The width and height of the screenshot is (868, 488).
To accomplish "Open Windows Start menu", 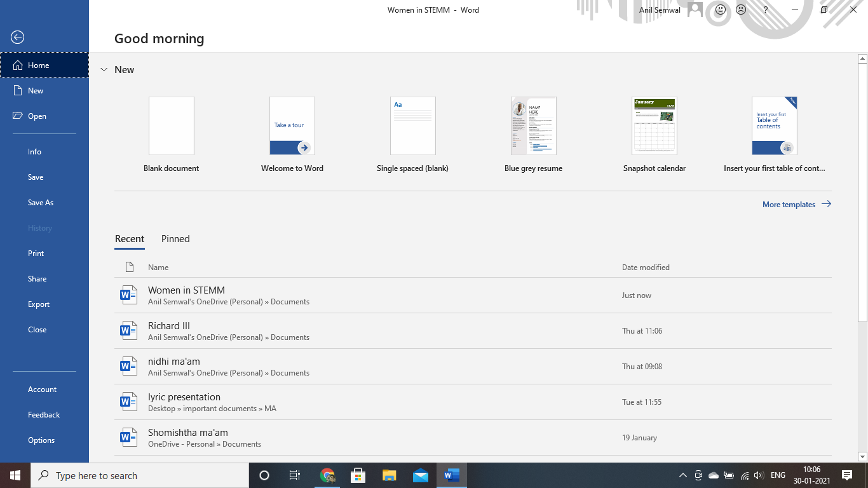I will 15,475.
